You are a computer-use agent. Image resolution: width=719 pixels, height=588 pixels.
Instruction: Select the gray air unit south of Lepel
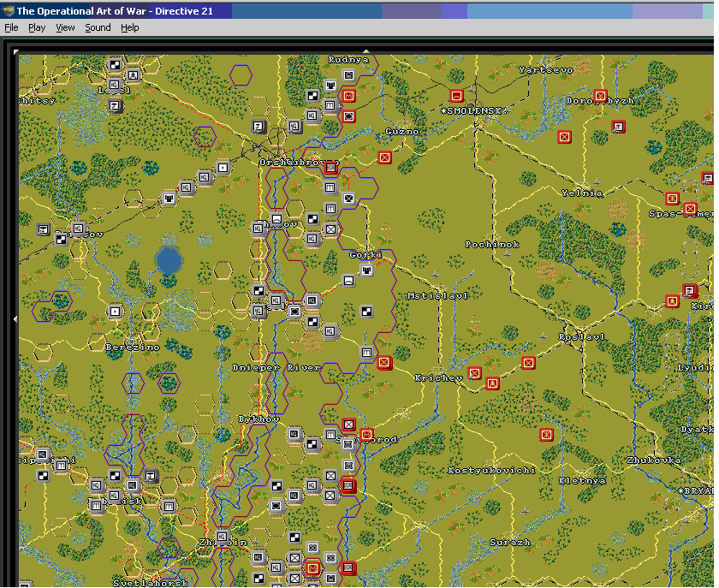click(114, 106)
